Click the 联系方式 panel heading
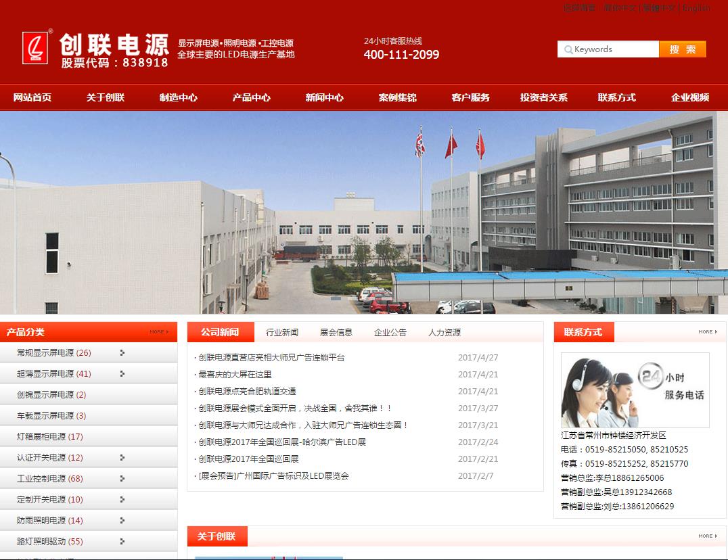728x560 pixels. tap(583, 332)
